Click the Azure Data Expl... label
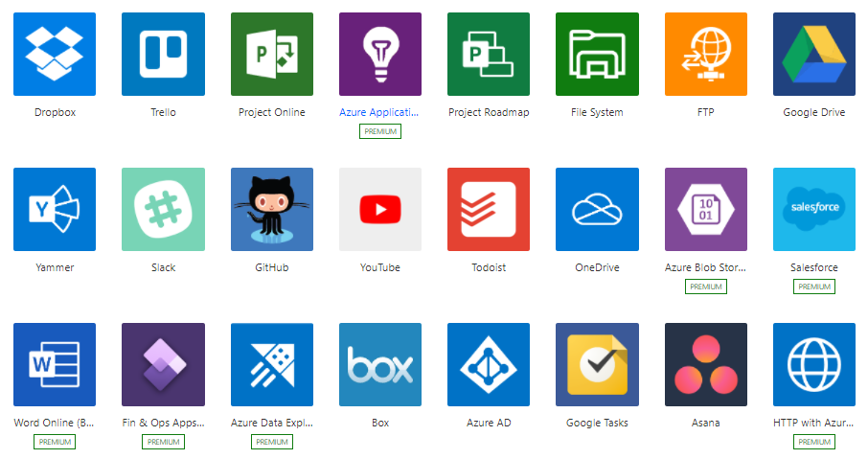The image size is (868, 459). click(272, 423)
